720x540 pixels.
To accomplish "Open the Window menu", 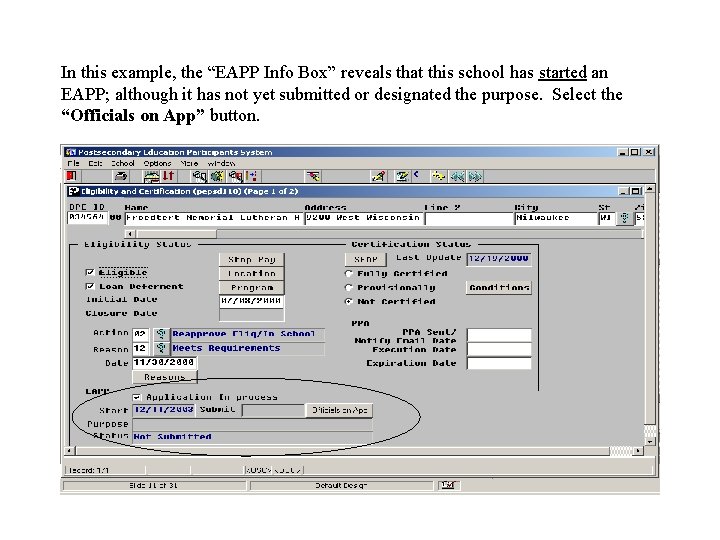I will pyautogui.click(x=221, y=163).
